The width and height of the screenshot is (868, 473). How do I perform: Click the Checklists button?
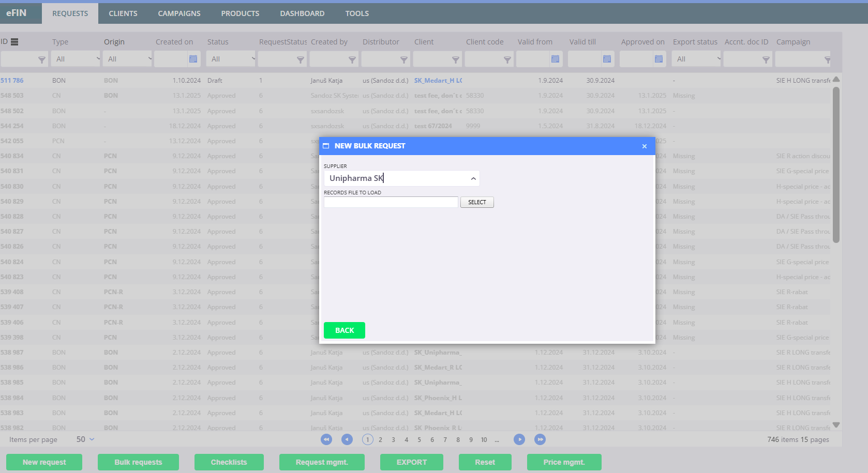[229, 462]
